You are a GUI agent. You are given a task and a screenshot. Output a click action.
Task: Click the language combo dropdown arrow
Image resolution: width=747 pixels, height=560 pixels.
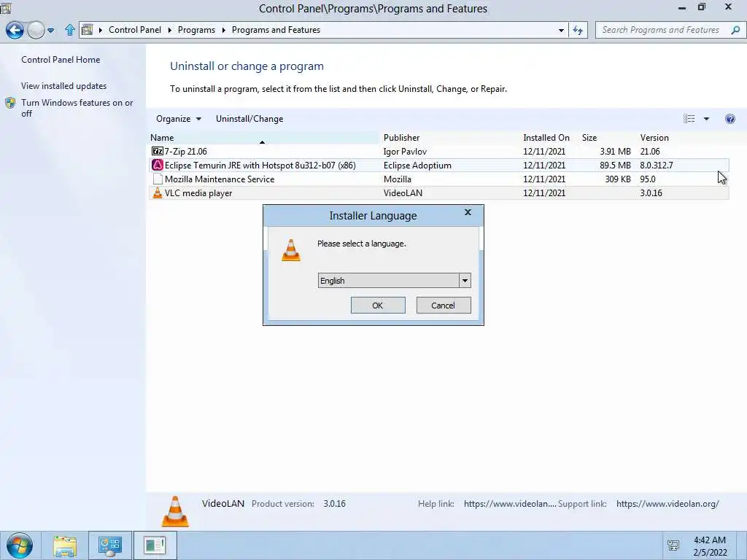(x=465, y=281)
